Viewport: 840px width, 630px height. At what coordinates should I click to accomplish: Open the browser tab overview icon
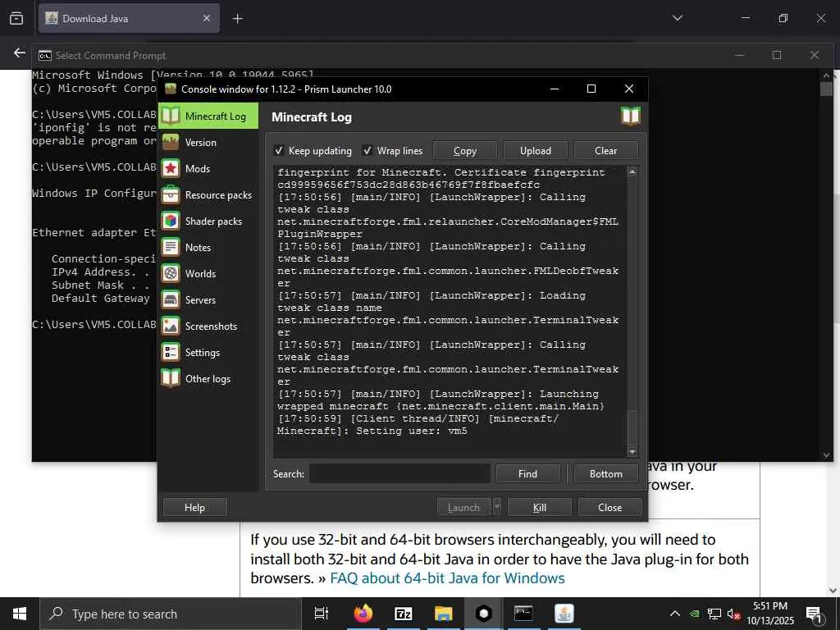16,18
